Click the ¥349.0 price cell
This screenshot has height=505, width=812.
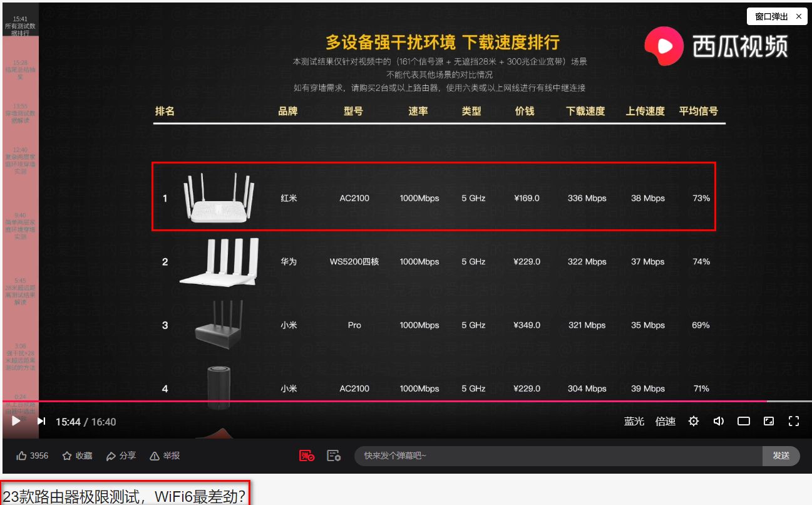click(x=527, y=325)
